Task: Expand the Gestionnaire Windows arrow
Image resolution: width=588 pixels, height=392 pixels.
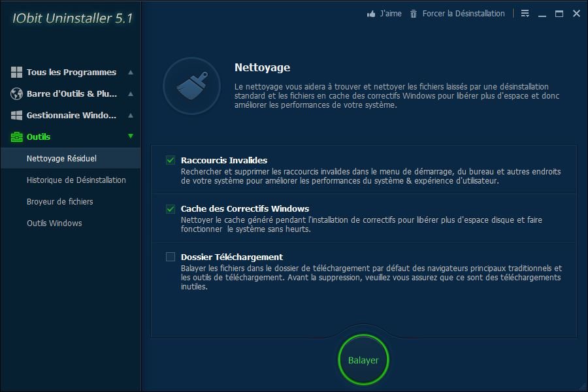Action: pyautogui.click(x=131, y=115)
